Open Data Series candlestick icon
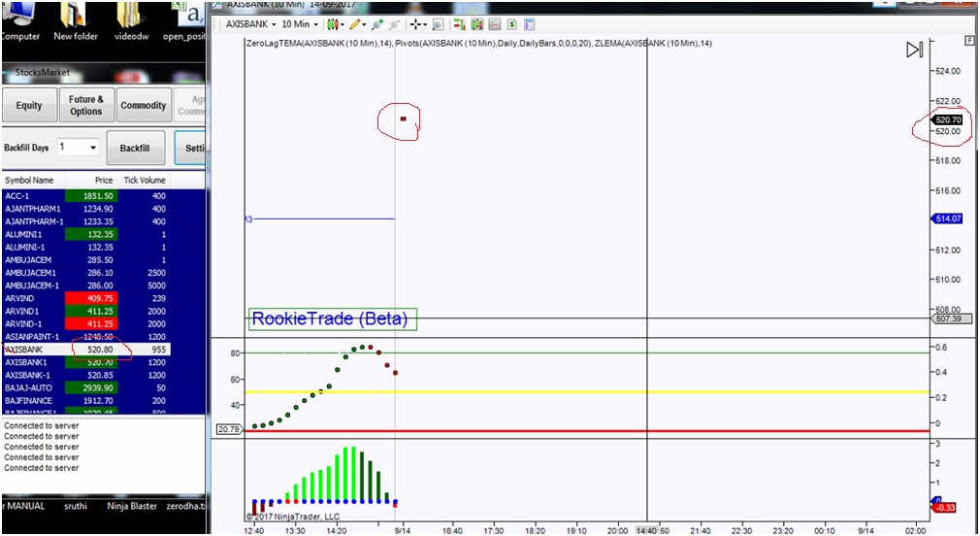Image resolution: width=980 pixels, height=536 pixels. pos(476,24)
